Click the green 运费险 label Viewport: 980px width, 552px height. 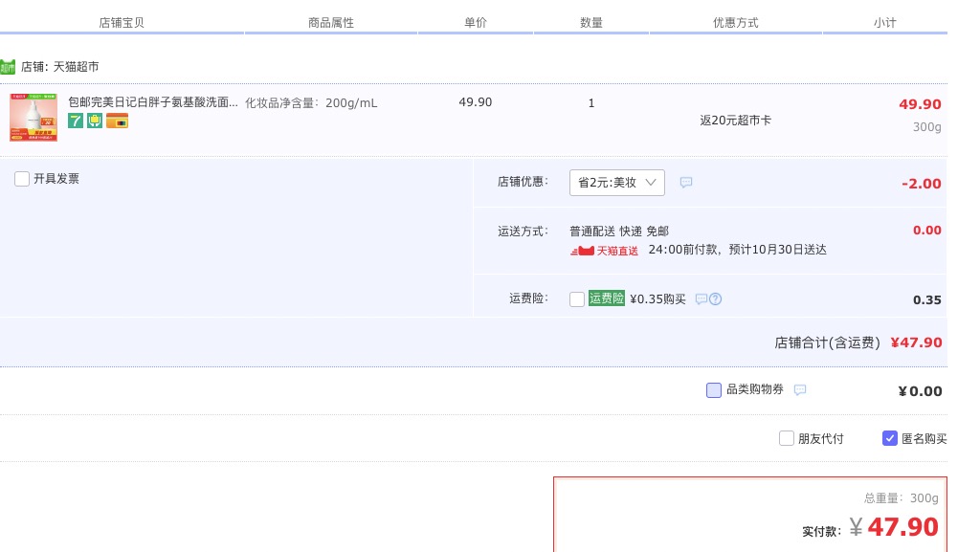coord(606,298)
